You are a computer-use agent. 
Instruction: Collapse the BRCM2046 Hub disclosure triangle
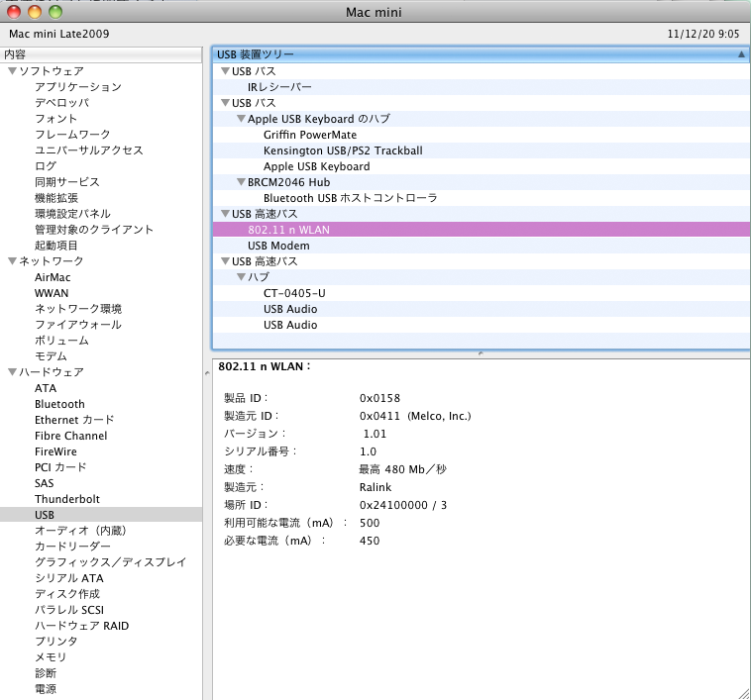241,182
